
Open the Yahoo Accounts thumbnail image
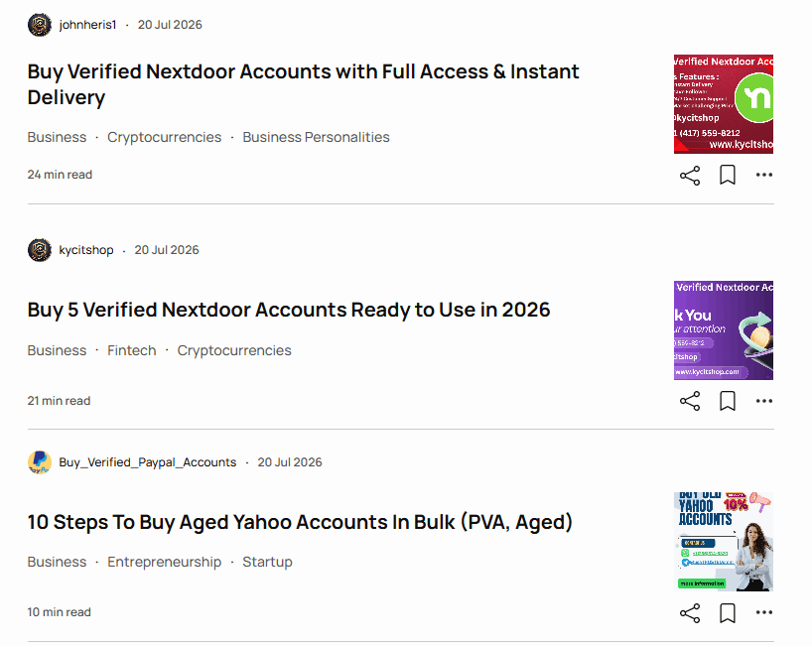(x=724, y=542)
